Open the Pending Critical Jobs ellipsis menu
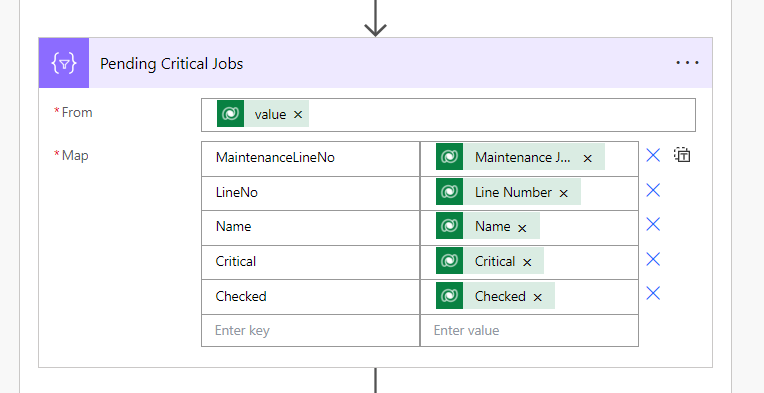764x393 pixels. coord(688,63)
